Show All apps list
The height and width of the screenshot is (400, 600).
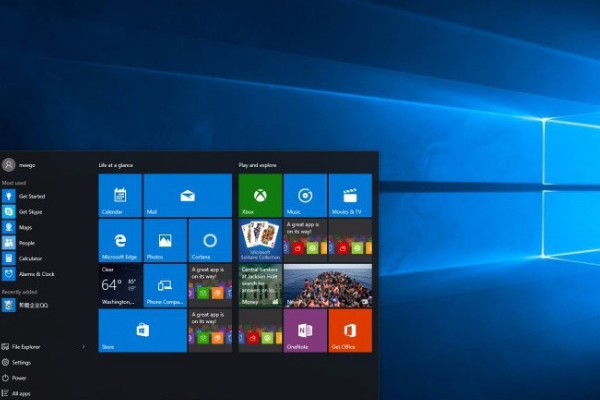16,393
